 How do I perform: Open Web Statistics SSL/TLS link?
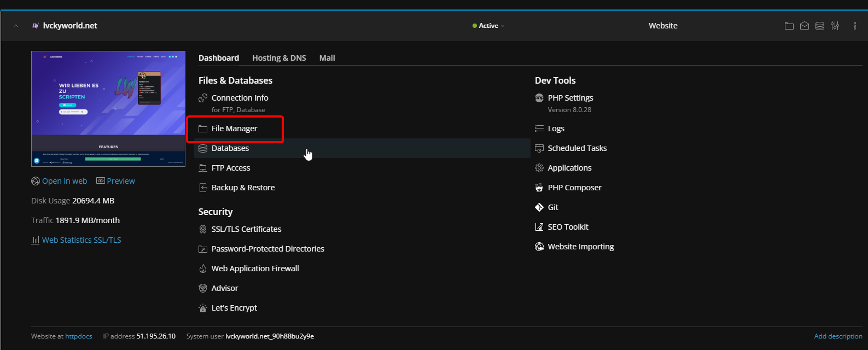point(81,240)
